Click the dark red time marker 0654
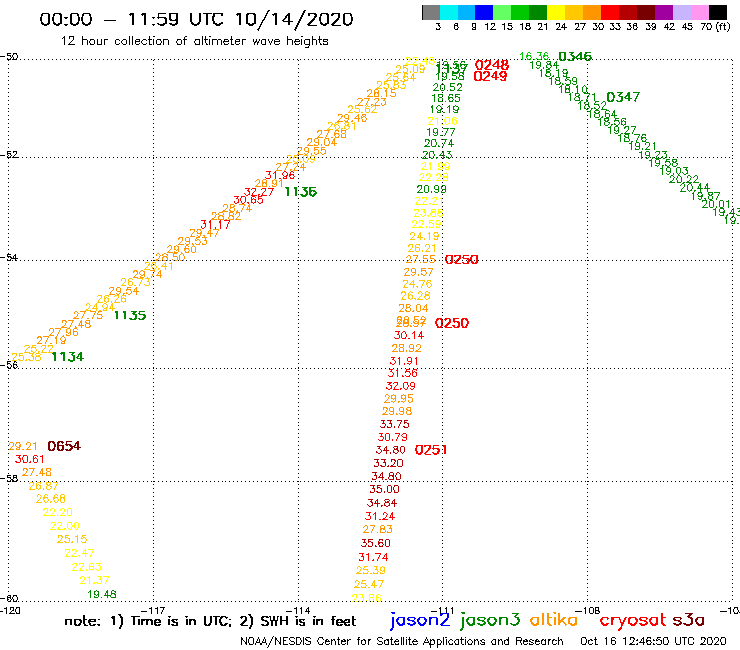The height and width of the screenshot is (650, 740). point(64,446)
